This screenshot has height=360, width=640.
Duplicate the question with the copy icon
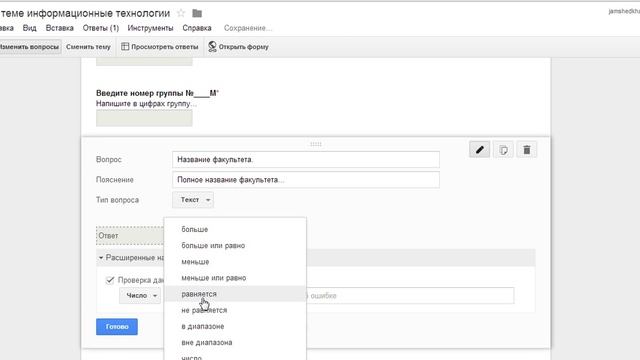click(503, 150)
